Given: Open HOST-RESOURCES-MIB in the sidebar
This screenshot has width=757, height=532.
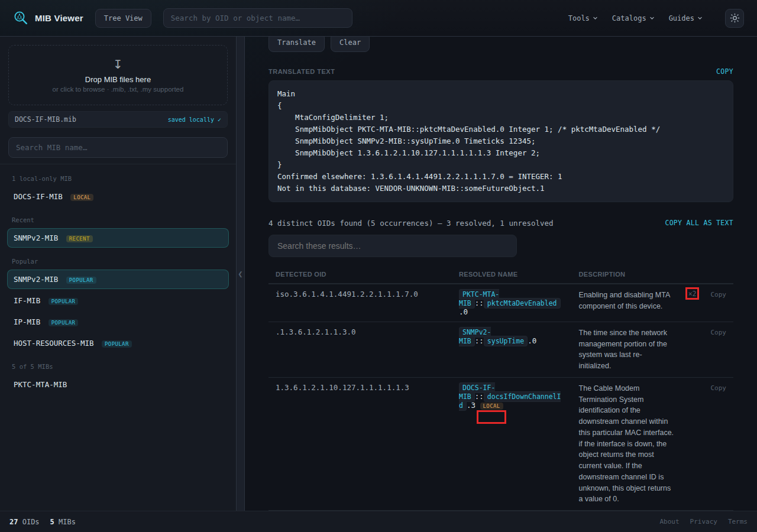Looking at the screenshot, I should coord(118,343).
